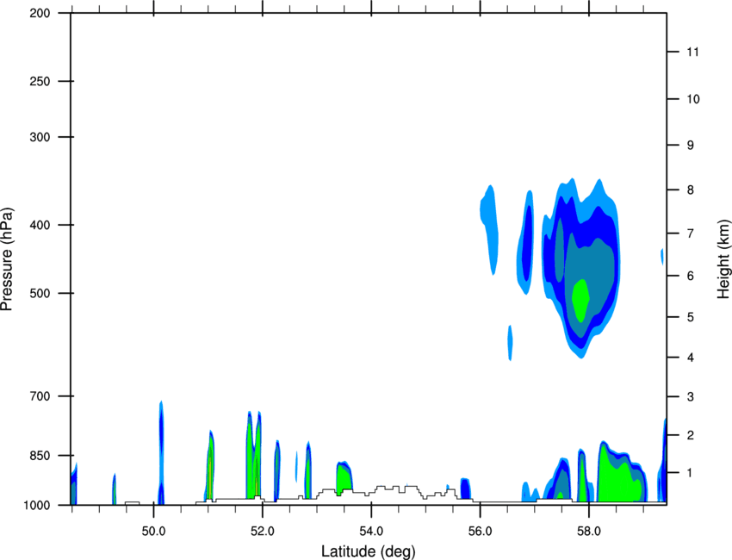Click the 9 km height label

point(691,146)
